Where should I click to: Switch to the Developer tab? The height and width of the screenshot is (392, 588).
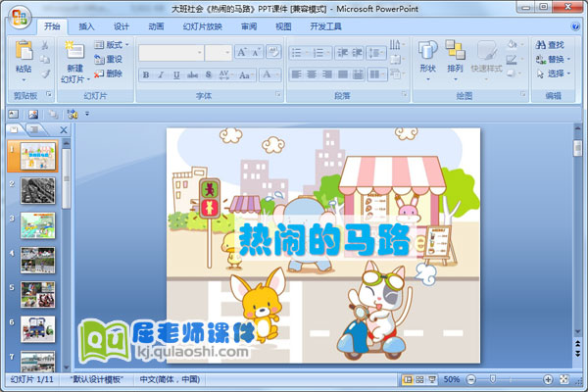coord(325,26)
